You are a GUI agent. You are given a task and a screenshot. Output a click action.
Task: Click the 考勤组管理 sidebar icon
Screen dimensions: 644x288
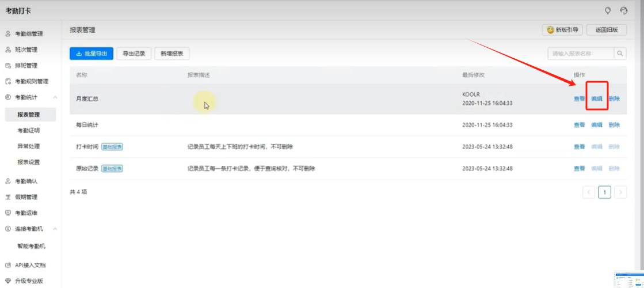point(8,34)
